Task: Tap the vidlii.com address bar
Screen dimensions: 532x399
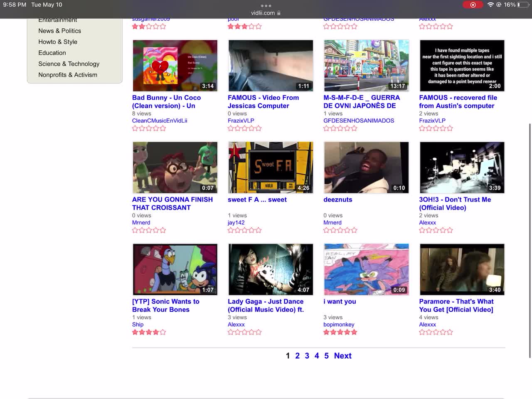Action: tap(266, 13)
